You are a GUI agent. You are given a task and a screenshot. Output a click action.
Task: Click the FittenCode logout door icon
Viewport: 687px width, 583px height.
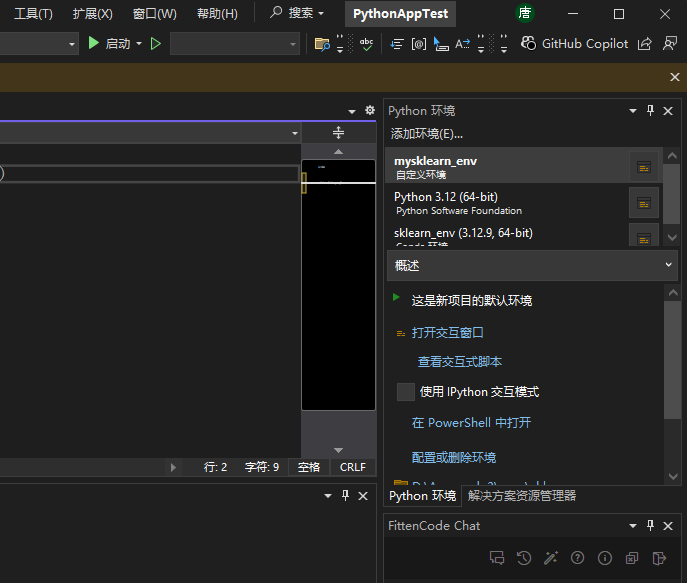[x=659, y=558]
